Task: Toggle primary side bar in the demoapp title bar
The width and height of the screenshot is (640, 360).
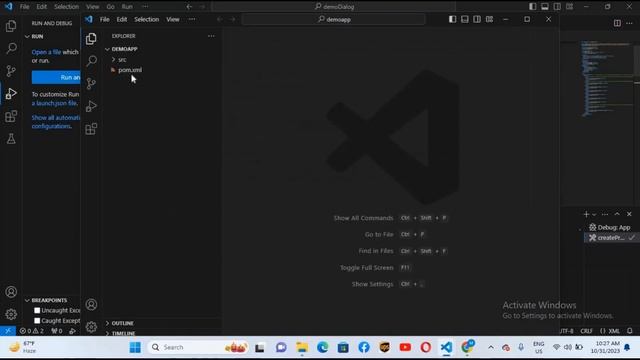Action: [x=452, y=19]
